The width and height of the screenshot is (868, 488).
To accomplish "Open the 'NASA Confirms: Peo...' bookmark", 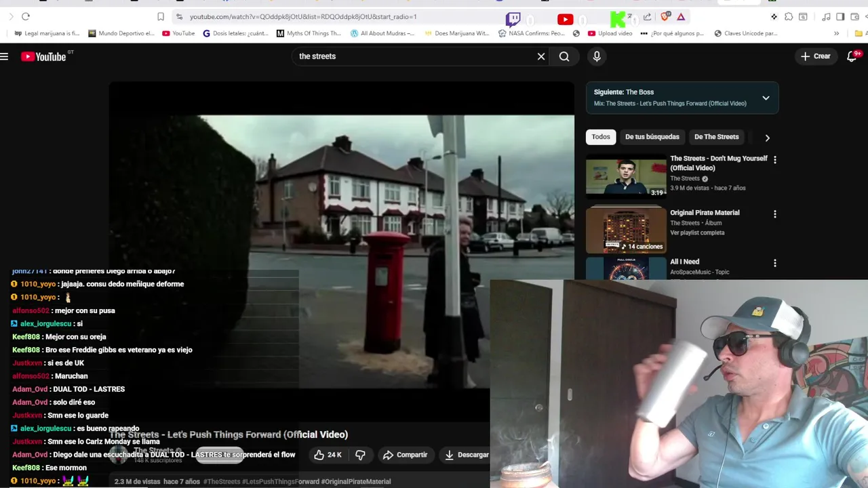I will point(531,33).
